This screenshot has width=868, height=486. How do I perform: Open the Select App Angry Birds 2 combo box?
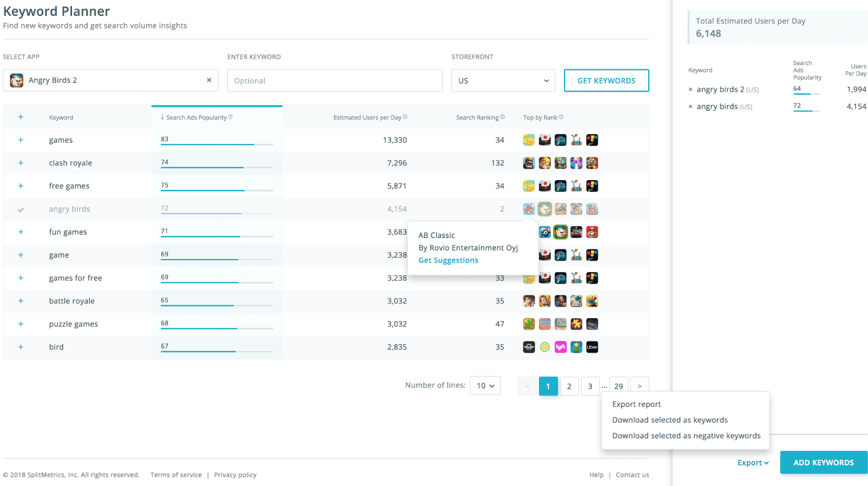click(x=111, y=80)
